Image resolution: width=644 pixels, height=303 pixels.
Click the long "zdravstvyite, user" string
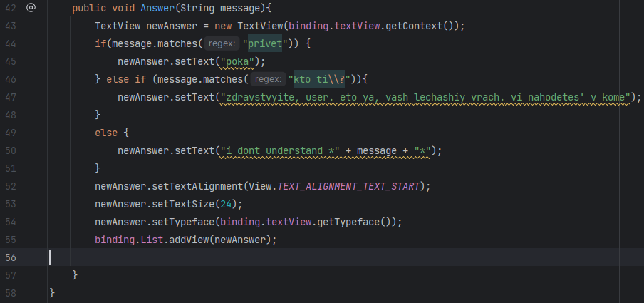(425, 97)
